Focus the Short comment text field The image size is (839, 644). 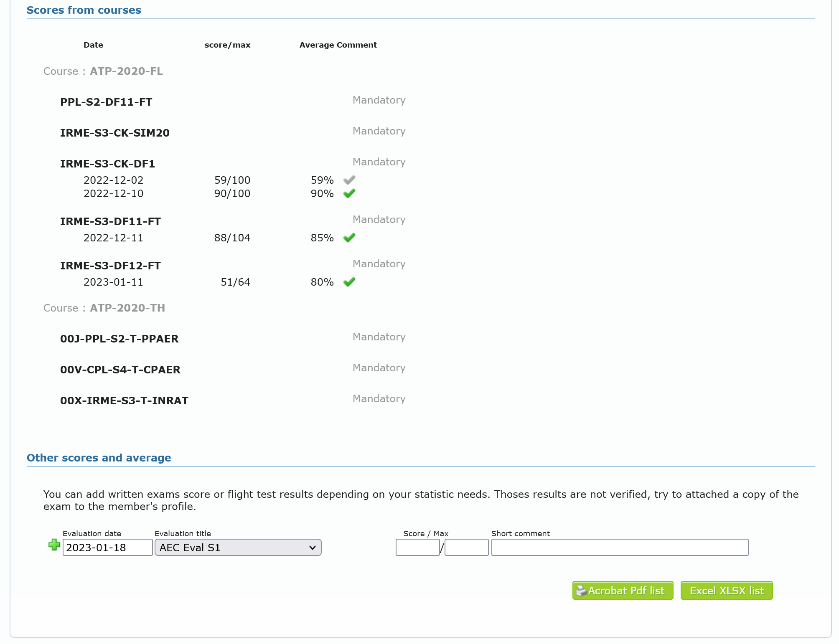619,548
